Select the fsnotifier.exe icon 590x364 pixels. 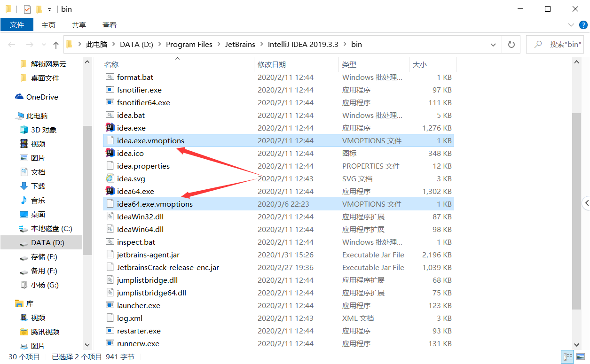point(110,90)
